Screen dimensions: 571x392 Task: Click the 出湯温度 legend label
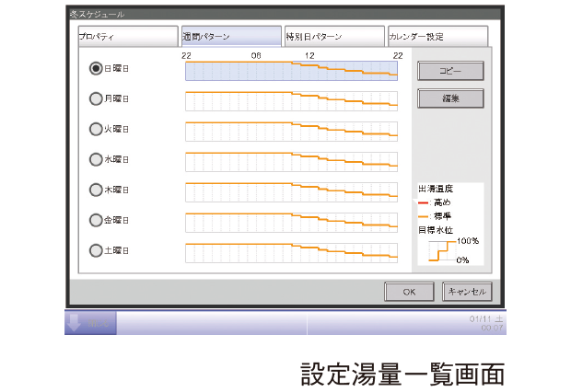click(x=436, y=189)
